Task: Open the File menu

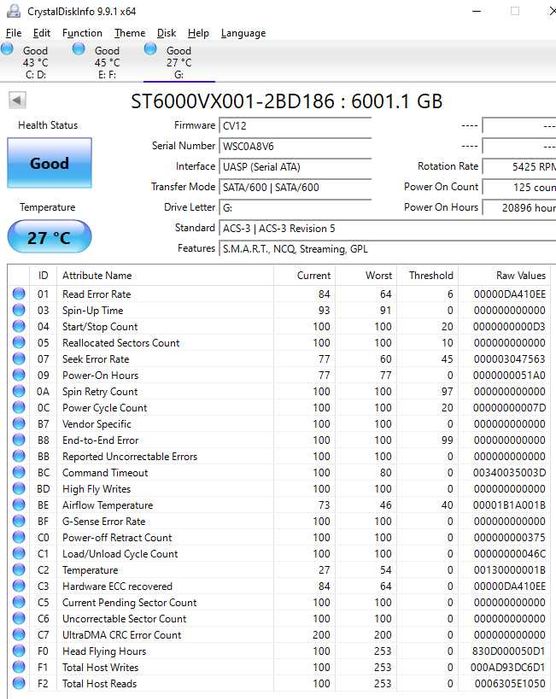Action: point(13,33)
